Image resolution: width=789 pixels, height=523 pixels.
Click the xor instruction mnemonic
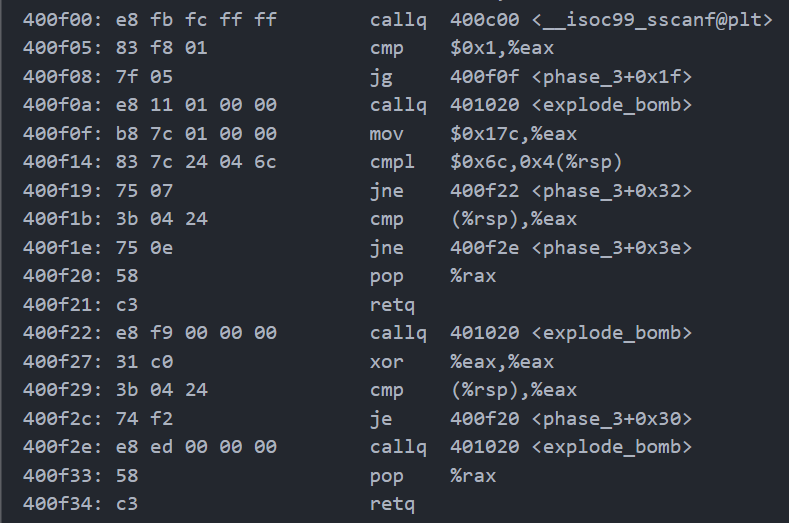385,361
